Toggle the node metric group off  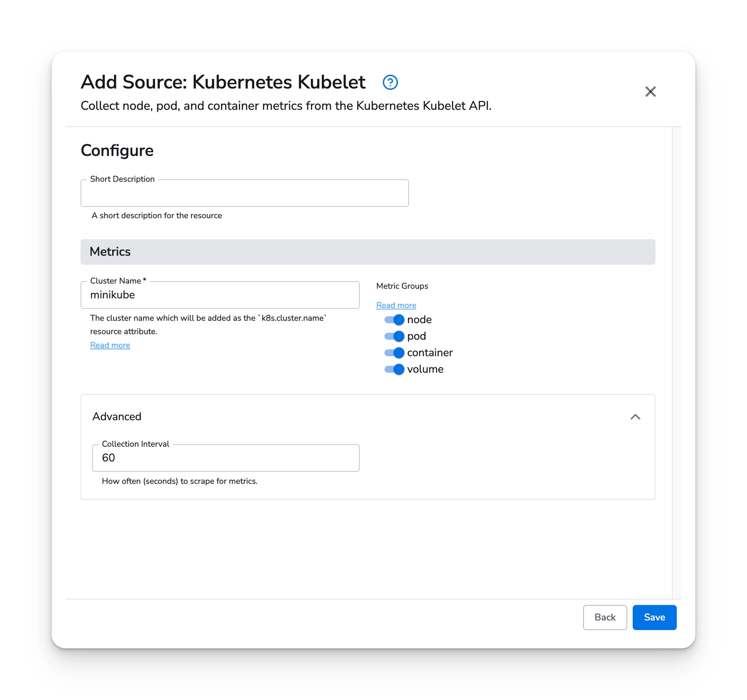394,320
